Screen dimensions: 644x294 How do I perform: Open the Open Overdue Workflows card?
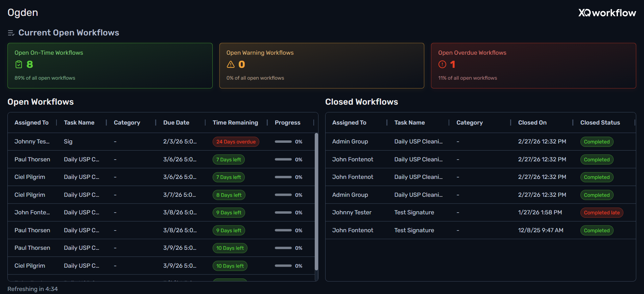[x=533, y=65]
